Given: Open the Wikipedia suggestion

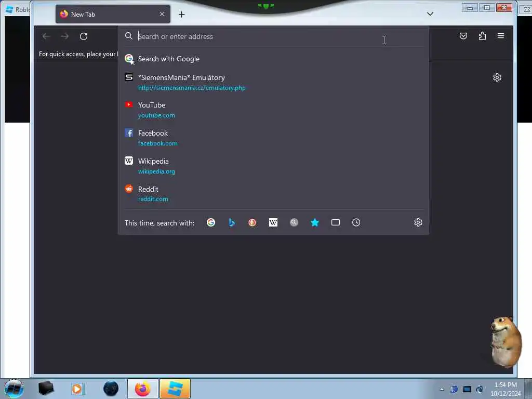Looking at the screenshot, I should (273, 166).
